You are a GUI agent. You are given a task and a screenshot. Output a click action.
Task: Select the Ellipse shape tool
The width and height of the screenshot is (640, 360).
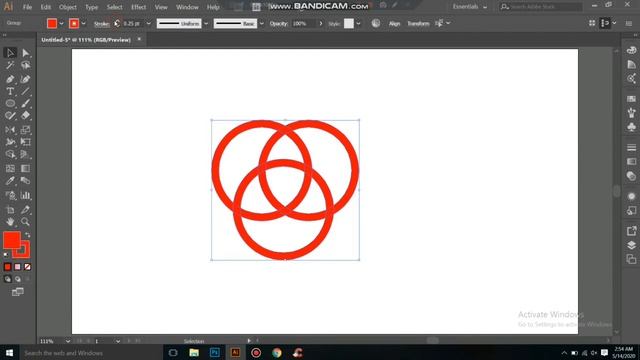coord(10,104)
